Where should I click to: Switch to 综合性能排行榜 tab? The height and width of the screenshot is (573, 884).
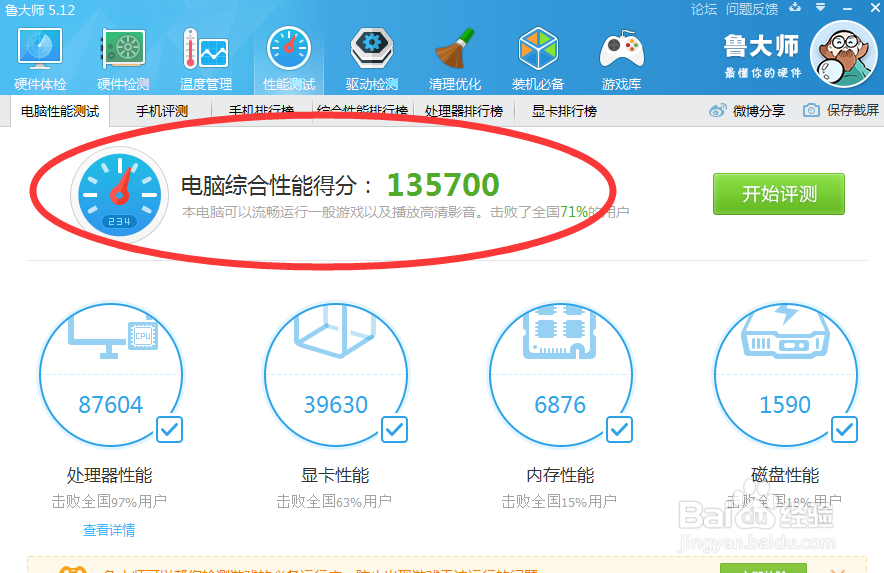363,111
